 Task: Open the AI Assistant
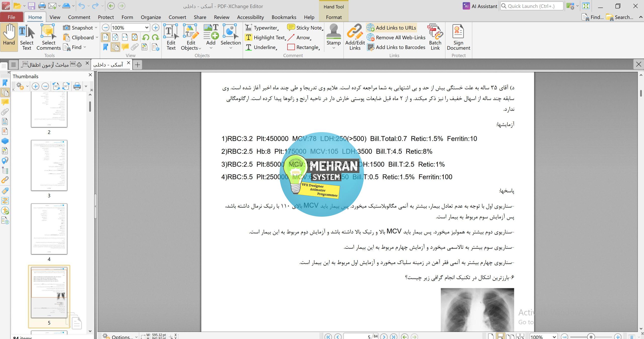pyautogui.click(x=480, y=6)
